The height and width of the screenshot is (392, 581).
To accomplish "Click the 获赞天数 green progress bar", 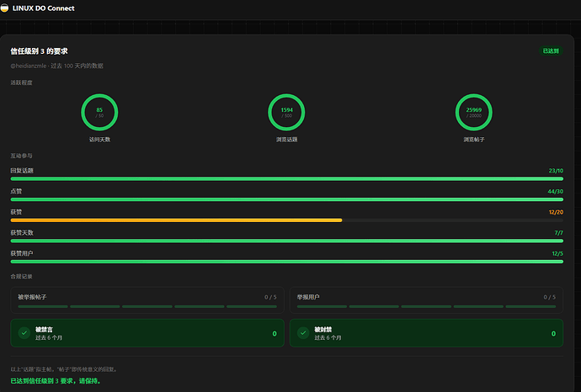I will coord(287,241).
